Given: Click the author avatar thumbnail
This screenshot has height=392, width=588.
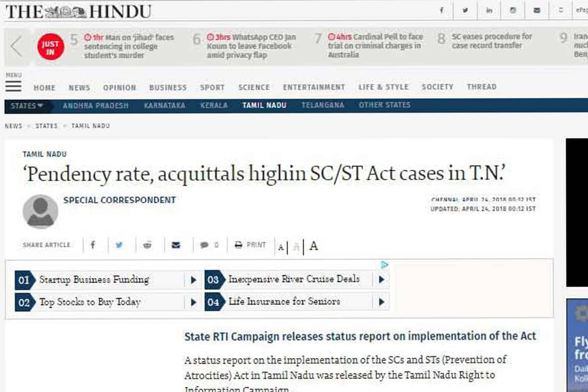Looking at the screenshot, I should (41, 212).
